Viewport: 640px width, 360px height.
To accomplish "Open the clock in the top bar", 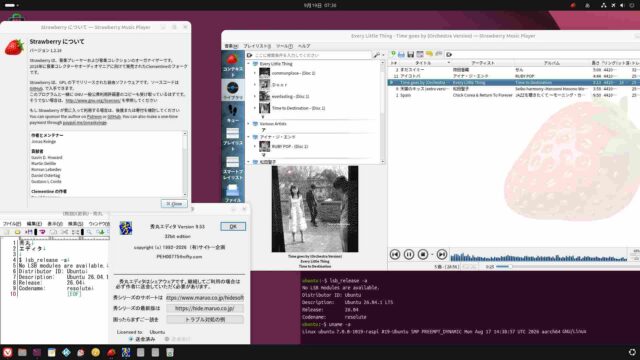I will [320, 5].
